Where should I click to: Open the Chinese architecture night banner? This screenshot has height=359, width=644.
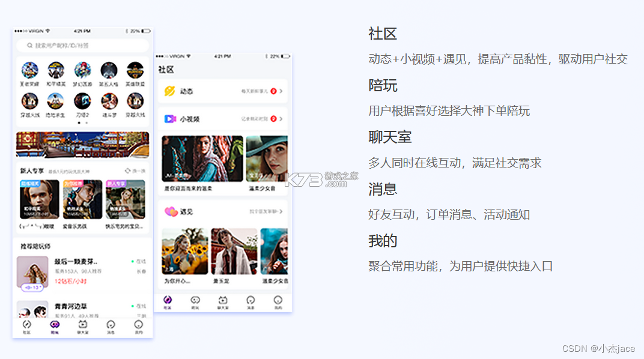tap(82, 145)
